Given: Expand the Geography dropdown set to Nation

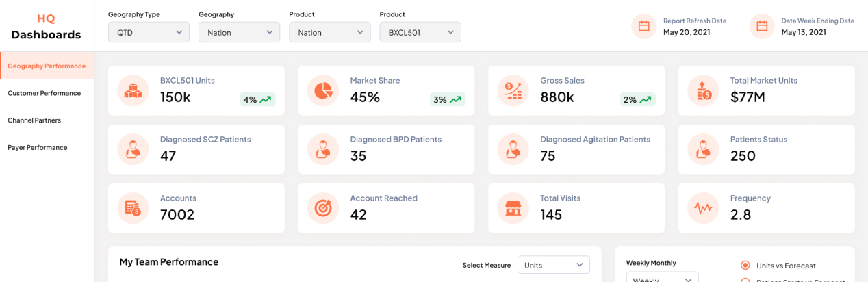Looking at the screenshot, I should coord(239,32).
